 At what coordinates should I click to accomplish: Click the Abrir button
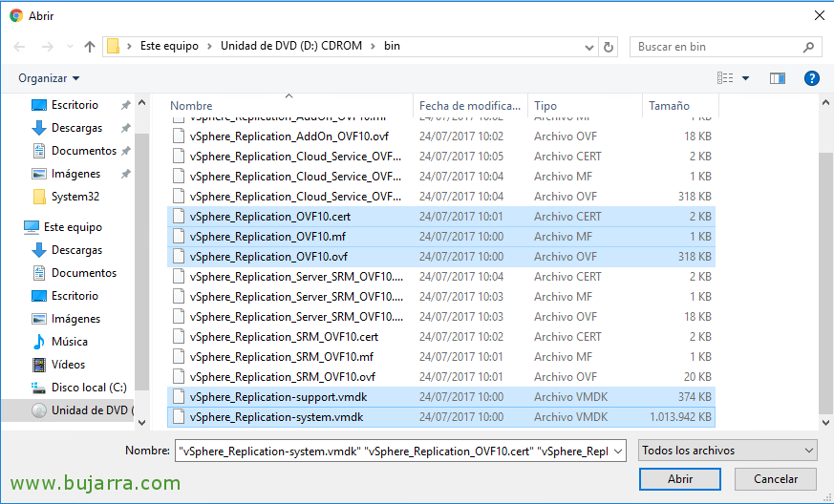[680, 479]
